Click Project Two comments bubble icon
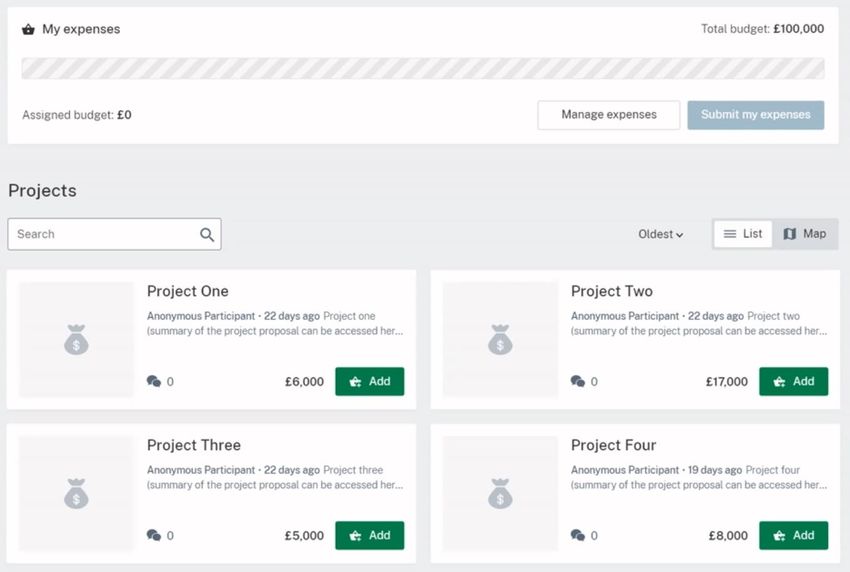The image size is (850, 572). pos(577,382)
